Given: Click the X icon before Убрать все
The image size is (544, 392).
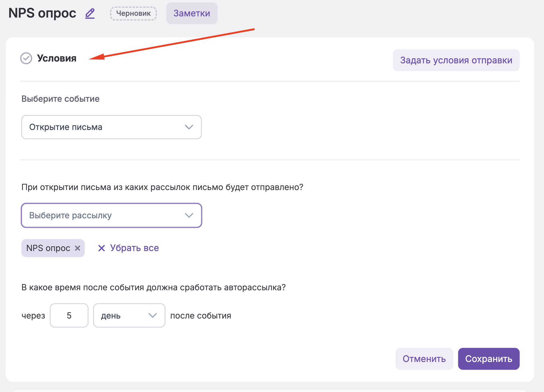Looking at the screenshot, I should tap(101, 248).
